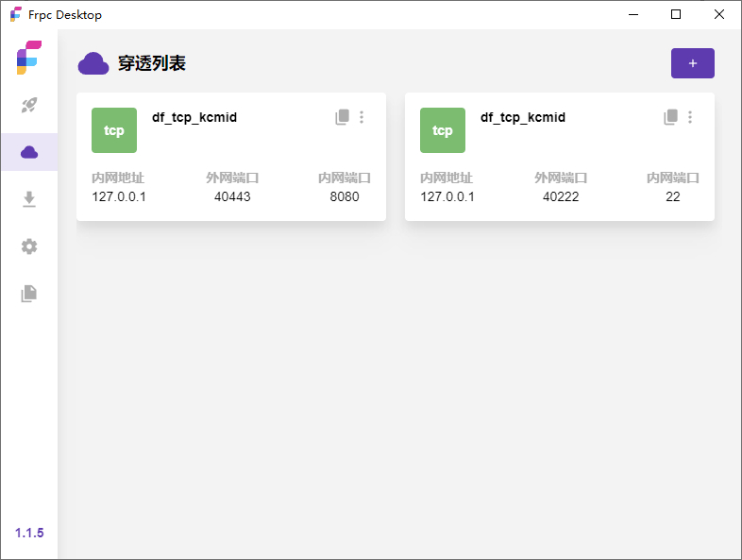Click the 127.0.0.1 address on the port 22 card
This screenshot has height=560, width=742.
[x=447, y=196]
